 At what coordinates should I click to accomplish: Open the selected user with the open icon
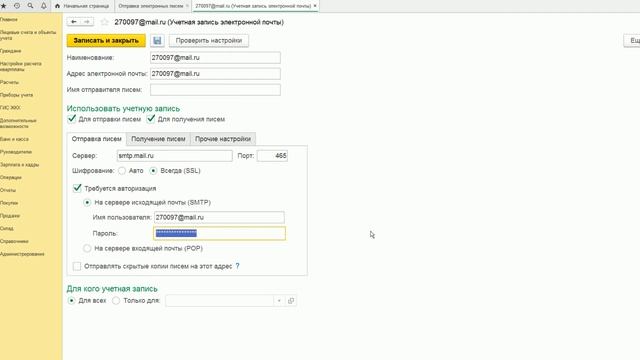point(291,301)
